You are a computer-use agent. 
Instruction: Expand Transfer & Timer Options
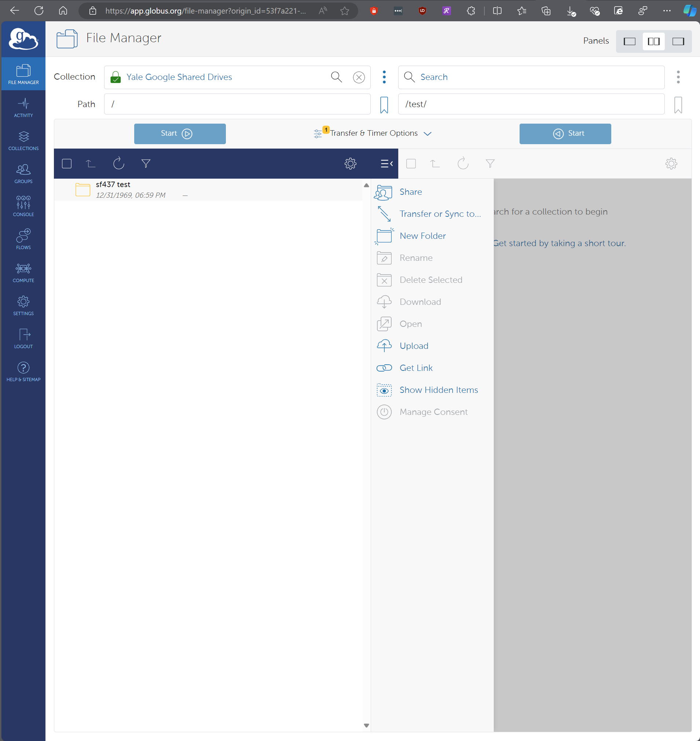pos(373,133)
